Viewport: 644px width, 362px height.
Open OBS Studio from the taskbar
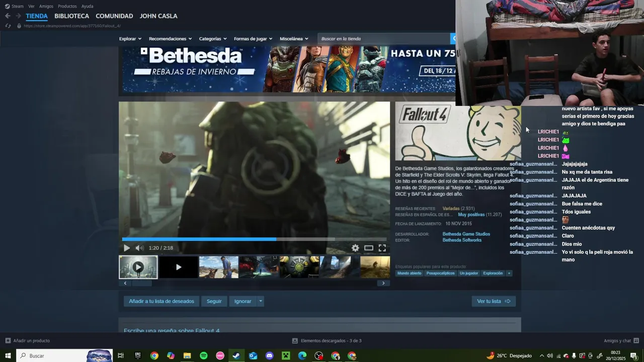coord(319,355)
